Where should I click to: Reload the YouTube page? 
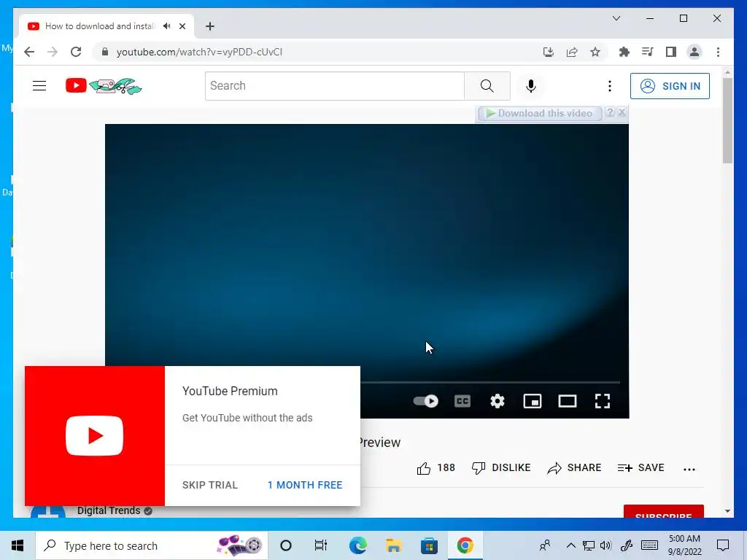[76, 52]
